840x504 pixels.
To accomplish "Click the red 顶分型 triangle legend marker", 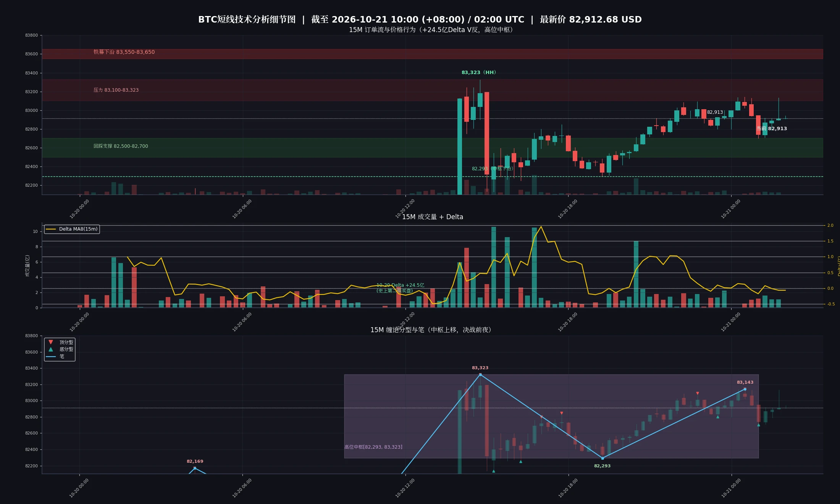I will [51, 342].
